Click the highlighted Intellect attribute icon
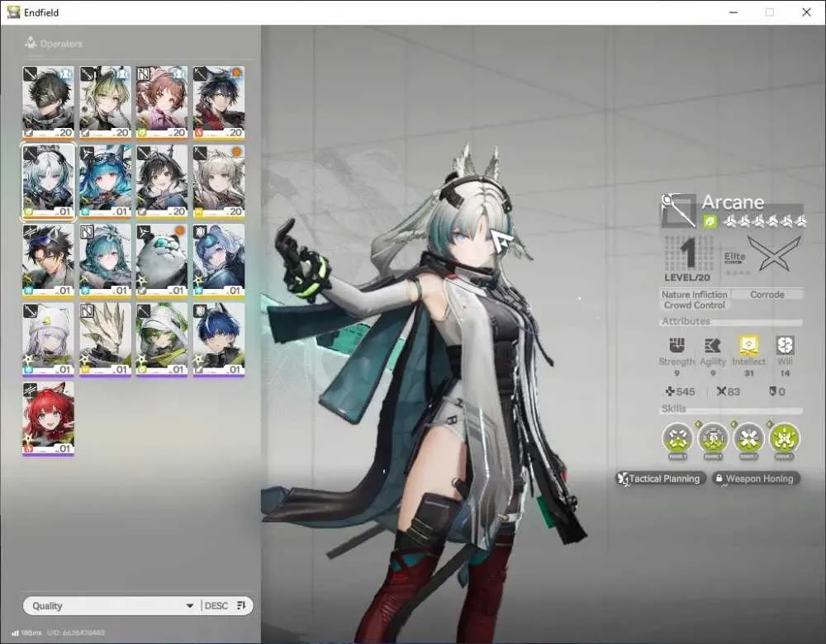 (748, 345)
